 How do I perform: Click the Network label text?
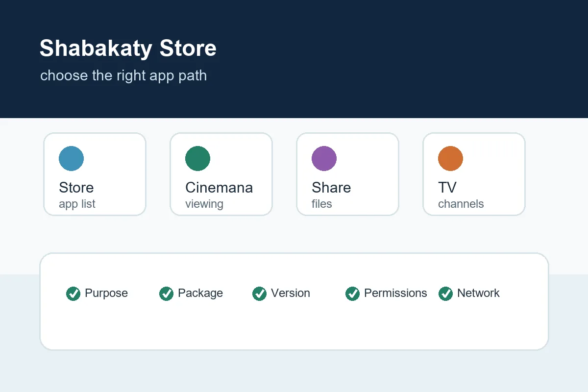tap(478, 293)
